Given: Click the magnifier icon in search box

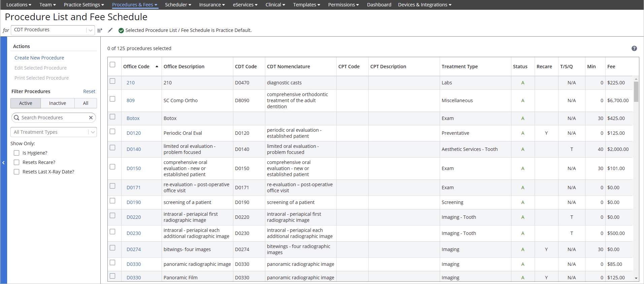Looking at the screenshot, I should [x=16, y=118].
